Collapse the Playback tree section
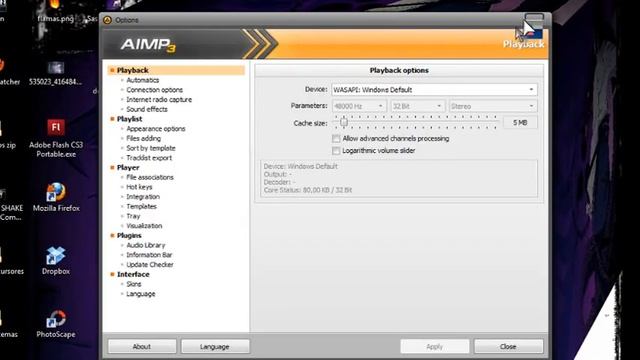This screenshot has height=360, width=640. 112,70
